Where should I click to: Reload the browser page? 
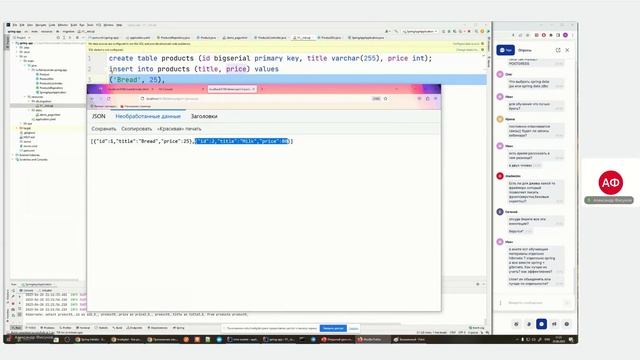109,98
